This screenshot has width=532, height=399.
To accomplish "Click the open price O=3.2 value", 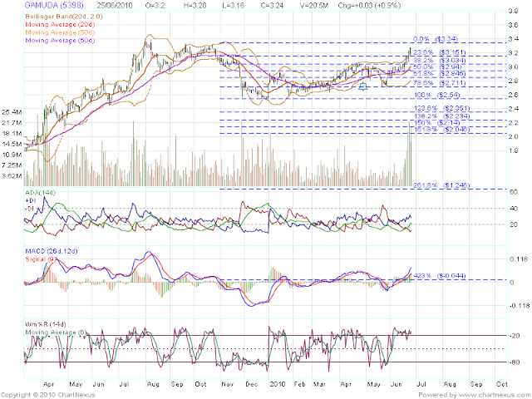I will tap(155, 6).
